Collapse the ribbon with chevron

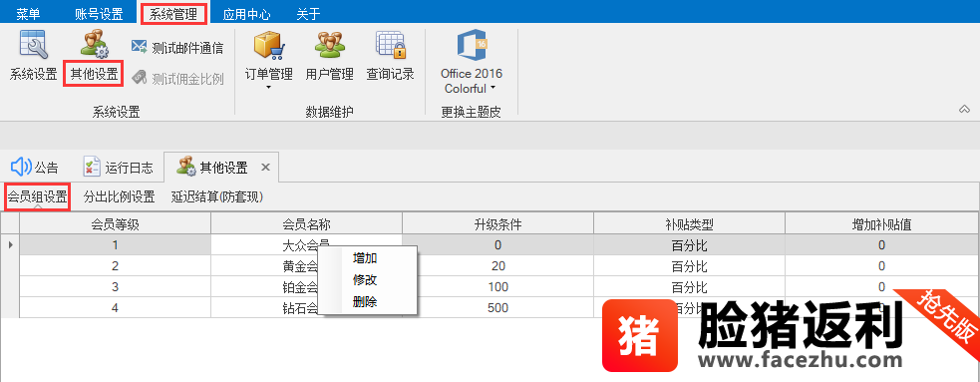(964, 110)
